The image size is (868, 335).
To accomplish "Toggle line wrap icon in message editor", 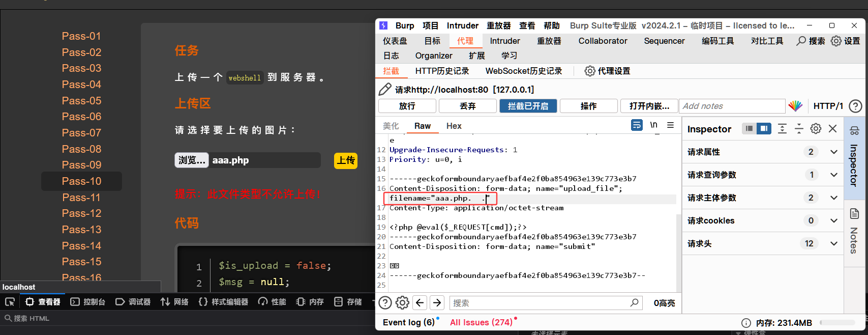I will (x=637, y=125).
